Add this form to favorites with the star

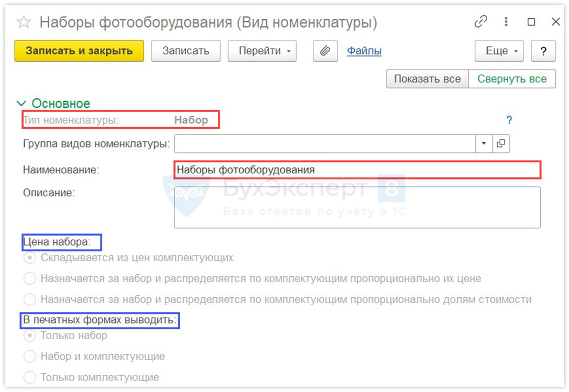click(x=24, y=22)
